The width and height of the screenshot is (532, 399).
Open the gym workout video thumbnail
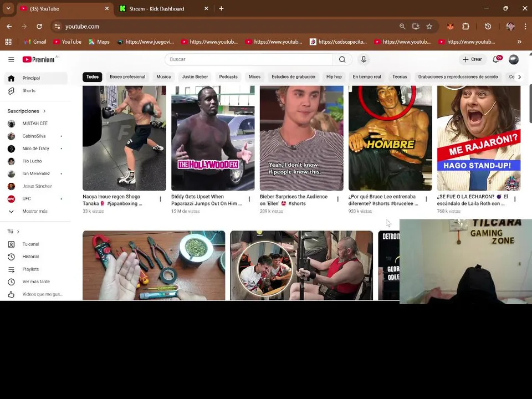[x=301, y=265]
